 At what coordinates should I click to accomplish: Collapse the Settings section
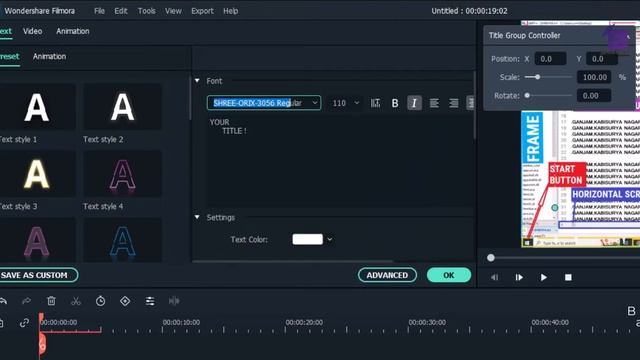(197, 217)
